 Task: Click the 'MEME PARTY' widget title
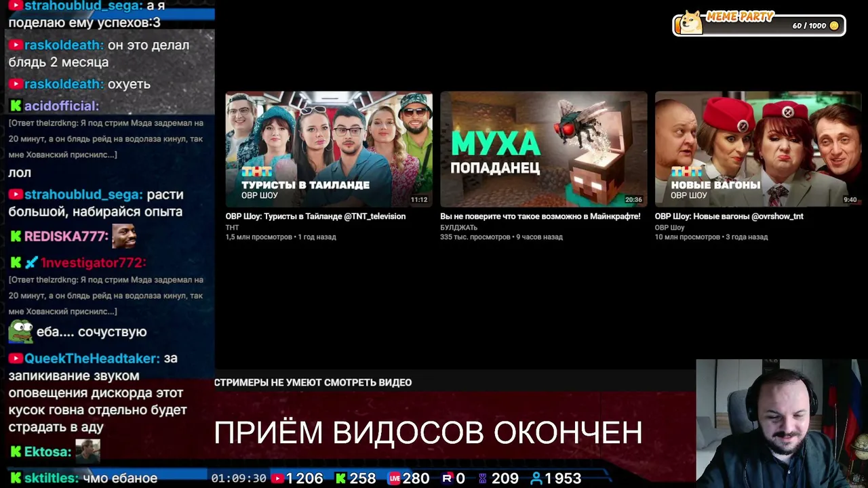pos(740,16)
